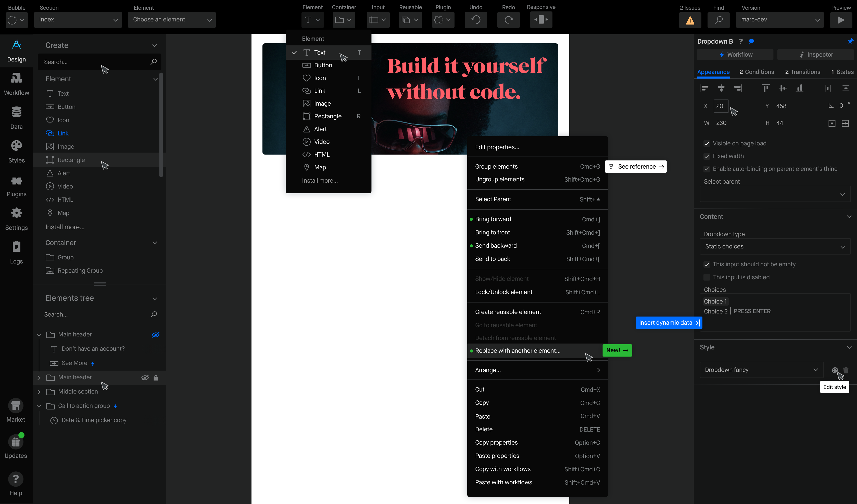The image size is (857, 504).
Task: Click 'Replace with another element...' menu item
Action: tap(518, 350)
